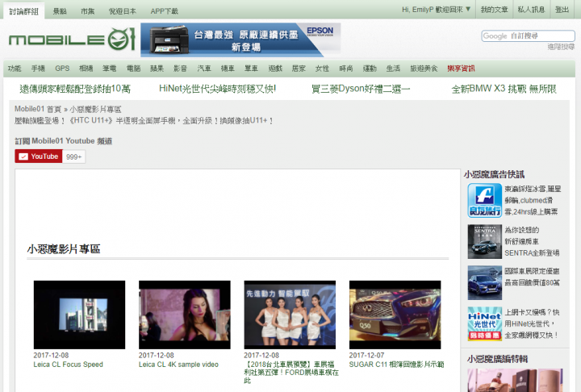The image size is (581, 392).
Task: Open the 生活 category menu
Action: coord(393,69)
